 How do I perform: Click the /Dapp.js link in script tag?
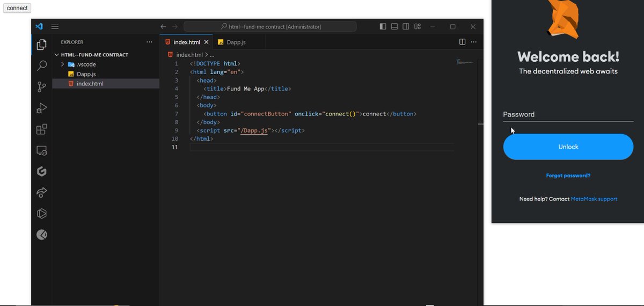(254, 130)
